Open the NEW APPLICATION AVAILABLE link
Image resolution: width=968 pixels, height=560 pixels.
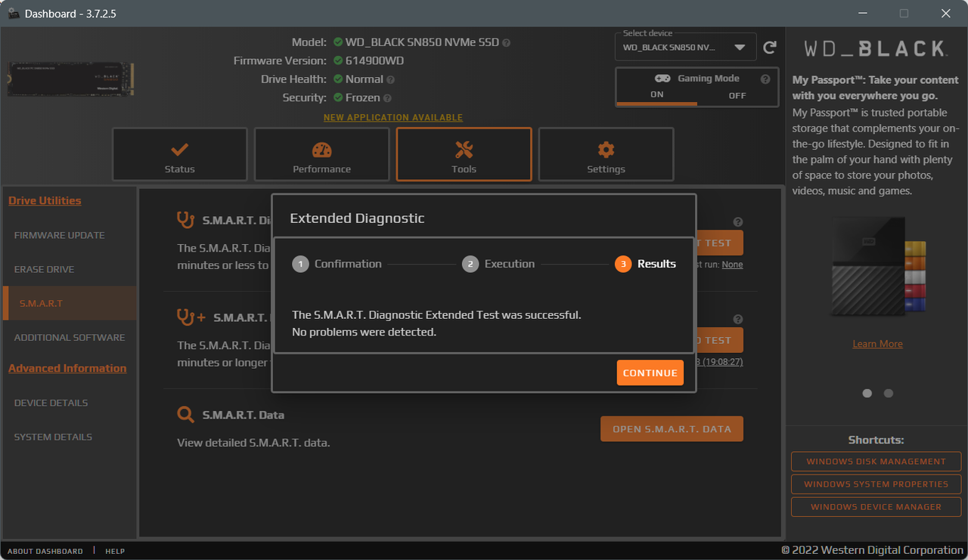tap(392, 117)
